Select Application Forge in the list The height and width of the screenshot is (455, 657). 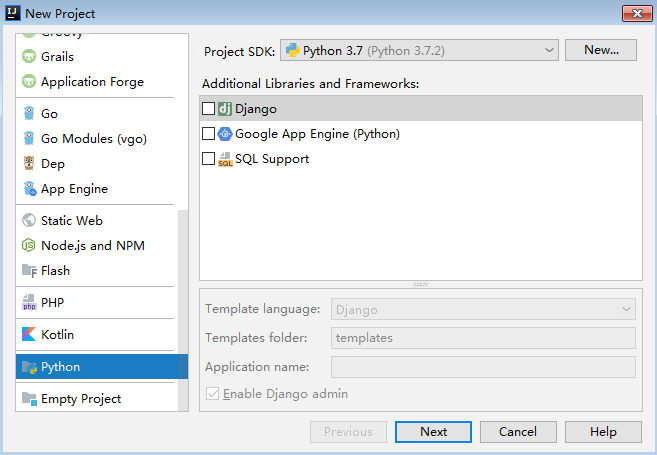click(x=95, y=81)
